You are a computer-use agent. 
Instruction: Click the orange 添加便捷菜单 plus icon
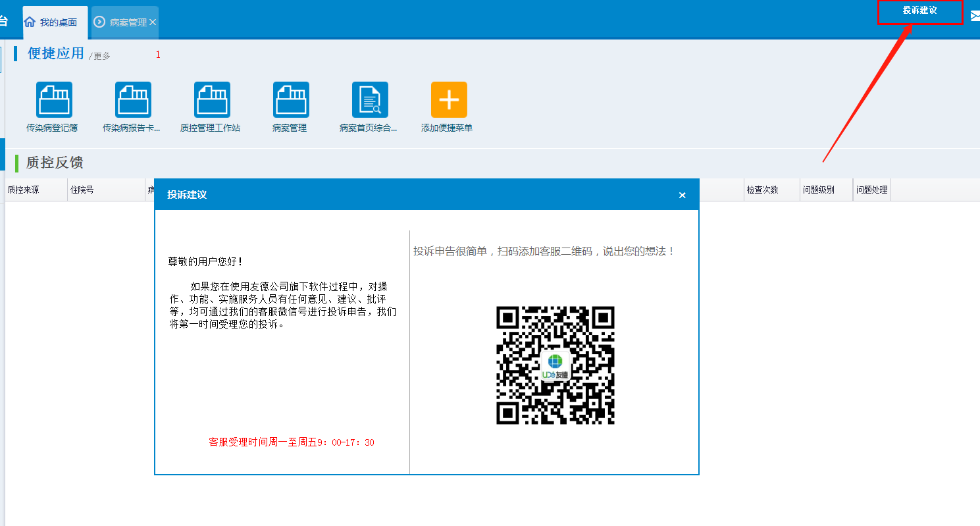449,99
